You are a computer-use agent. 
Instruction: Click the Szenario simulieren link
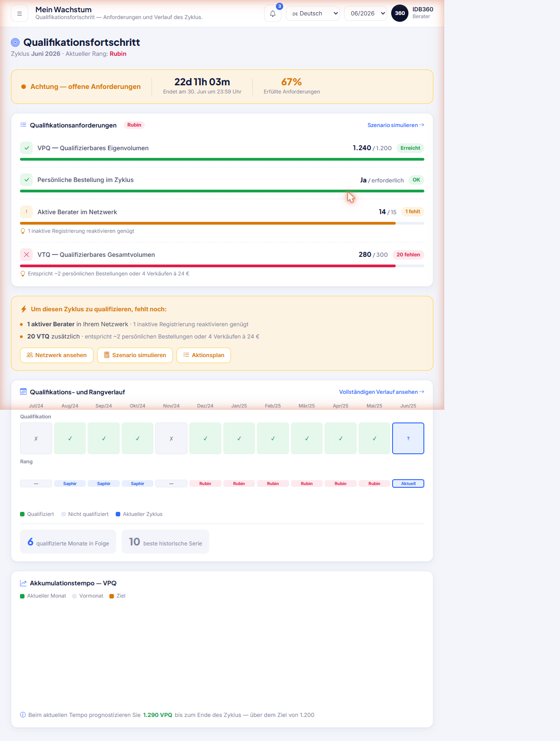(x=396, y=125)
